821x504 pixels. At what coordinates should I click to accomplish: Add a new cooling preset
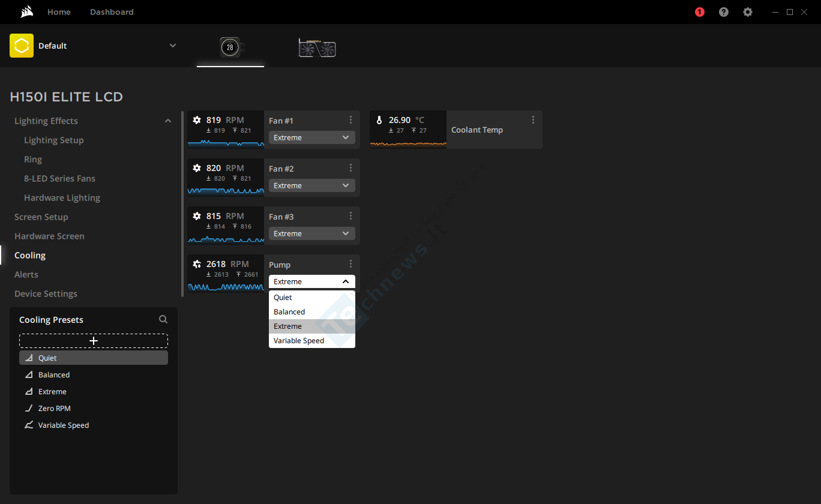click(x=94, y=341)
